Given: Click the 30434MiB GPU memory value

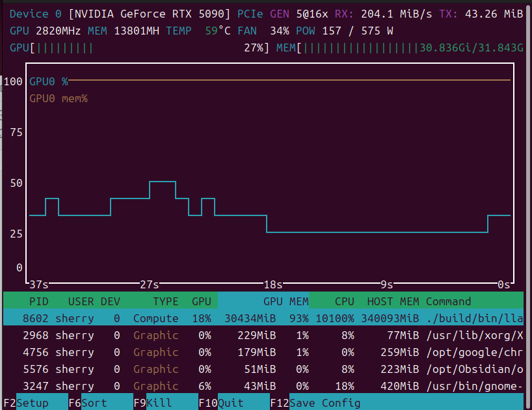Looking at the screenshot, I should (x=250, y=318).
